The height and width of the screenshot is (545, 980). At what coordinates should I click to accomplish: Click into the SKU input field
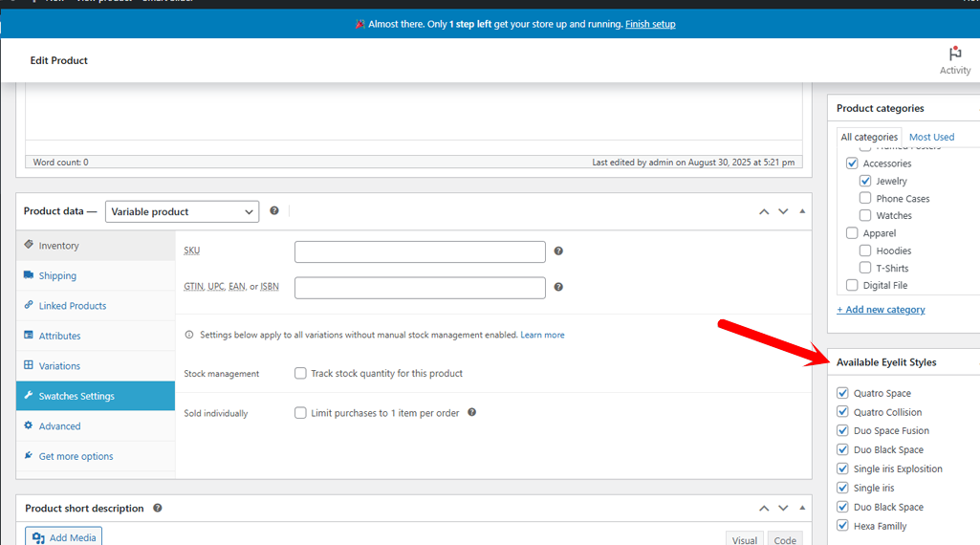(420, 251)
